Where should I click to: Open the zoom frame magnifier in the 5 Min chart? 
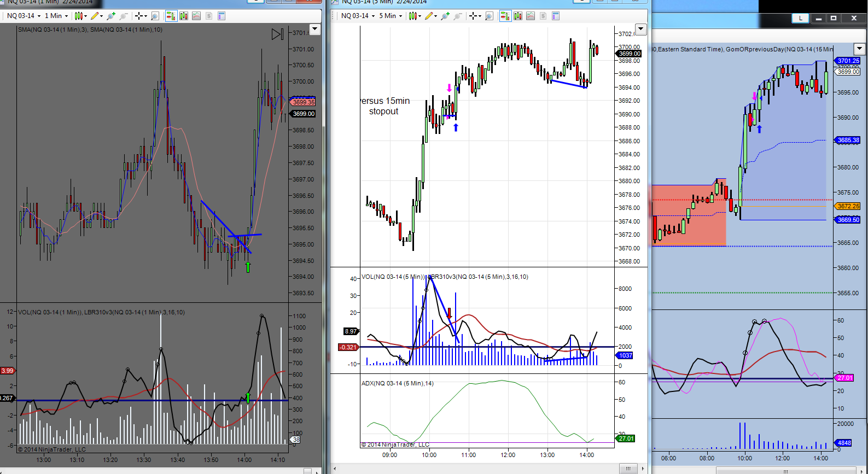coord(489,16)
